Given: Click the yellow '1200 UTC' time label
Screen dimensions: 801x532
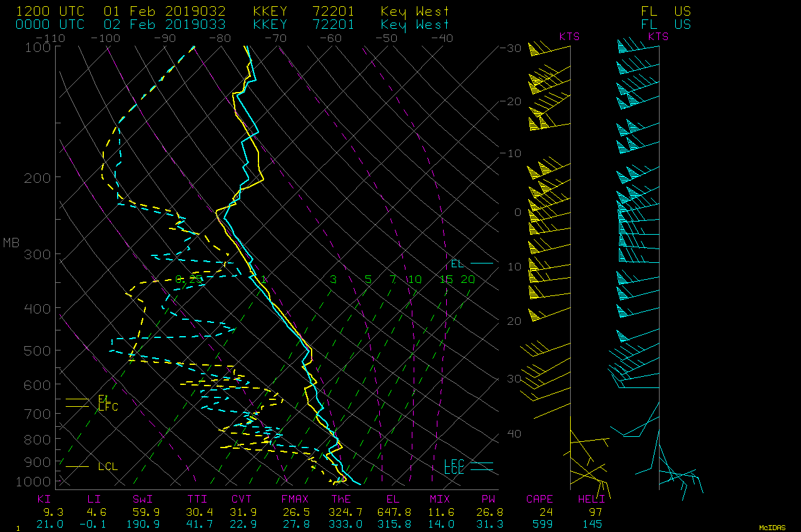Looking at the screenshot, I should coord(50,11).
